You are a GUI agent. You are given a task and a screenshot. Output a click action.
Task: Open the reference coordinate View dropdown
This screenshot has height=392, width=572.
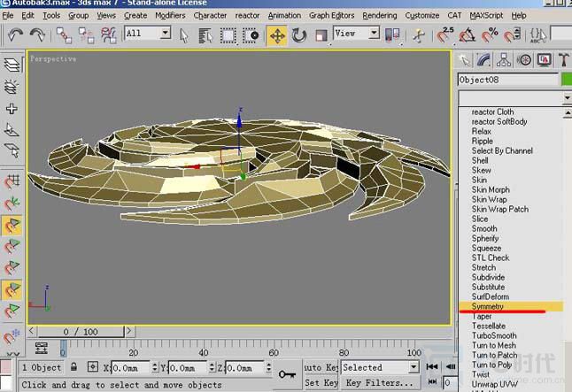374,34
